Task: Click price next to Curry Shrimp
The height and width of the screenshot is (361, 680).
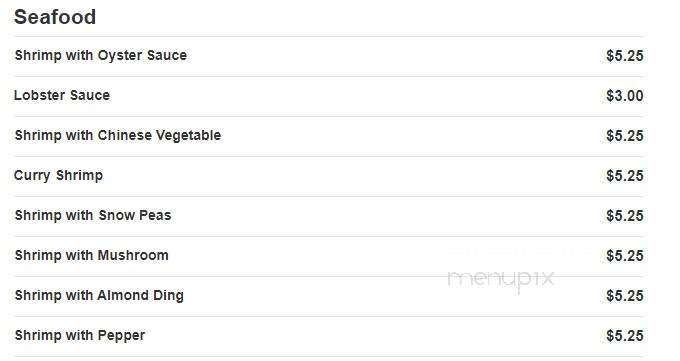Action: click(624, 176)
